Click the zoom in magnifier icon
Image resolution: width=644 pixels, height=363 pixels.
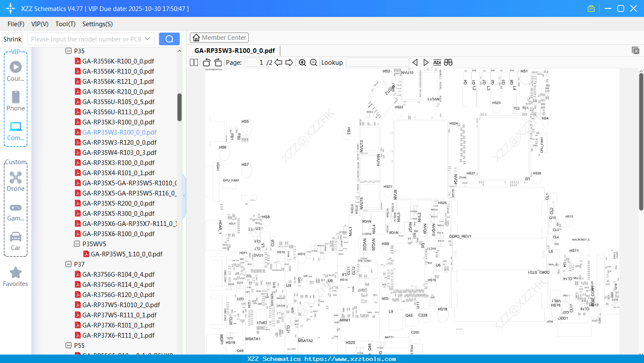[302, 63]
